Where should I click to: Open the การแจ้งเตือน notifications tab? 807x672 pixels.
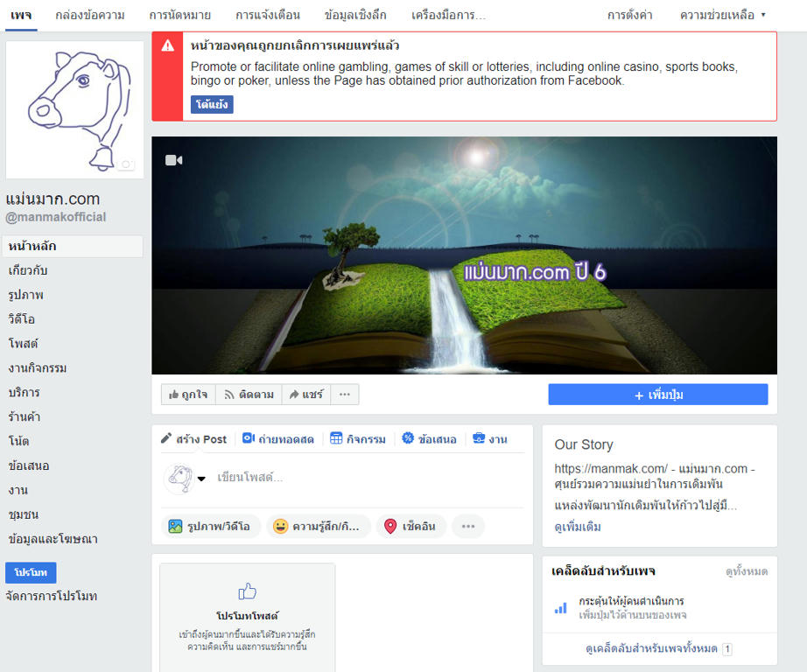point(268,16)
